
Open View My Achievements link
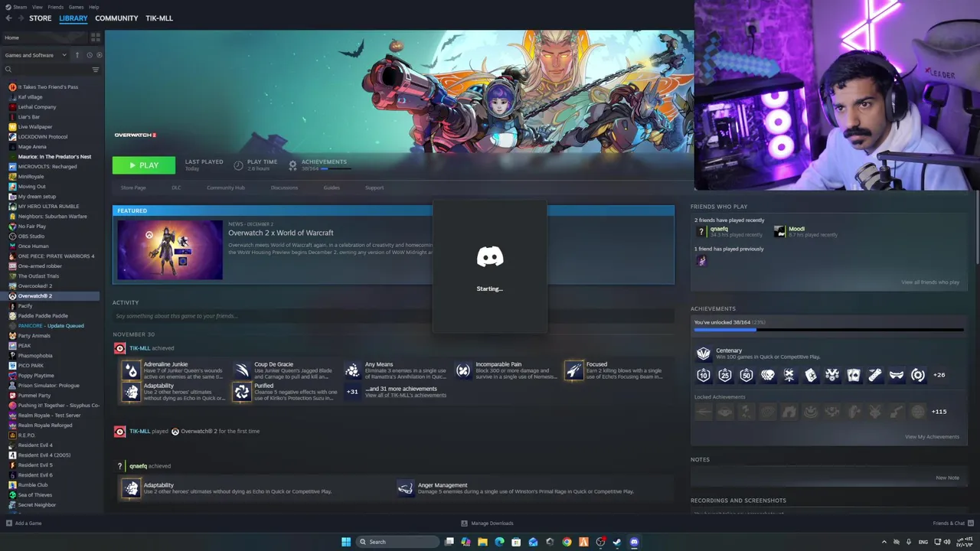(932, 437)
